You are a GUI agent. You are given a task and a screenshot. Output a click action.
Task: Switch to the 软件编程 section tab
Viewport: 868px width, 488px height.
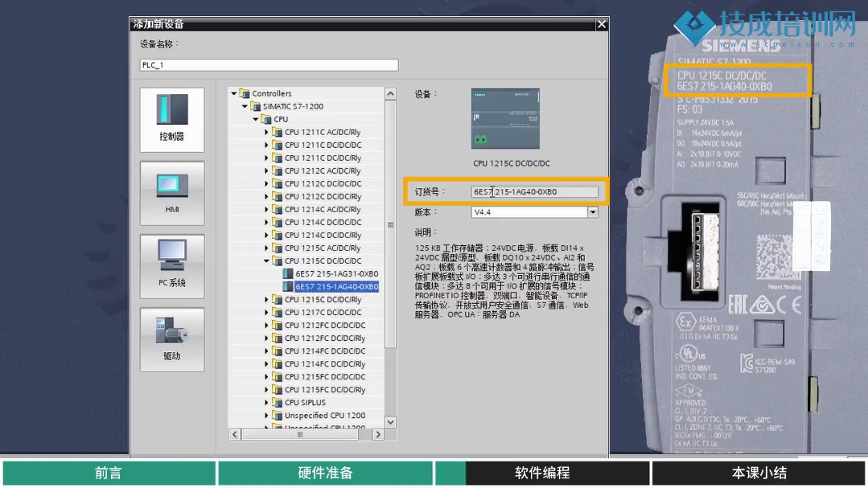[542, 473]
